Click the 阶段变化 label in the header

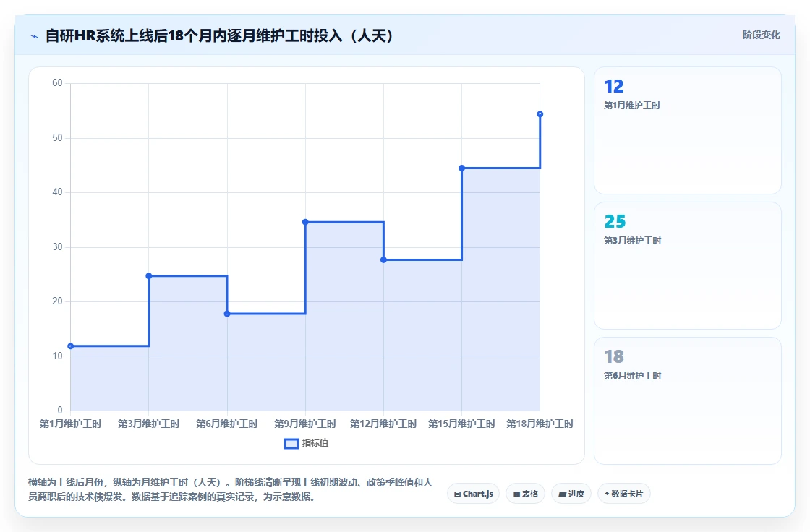761,35
